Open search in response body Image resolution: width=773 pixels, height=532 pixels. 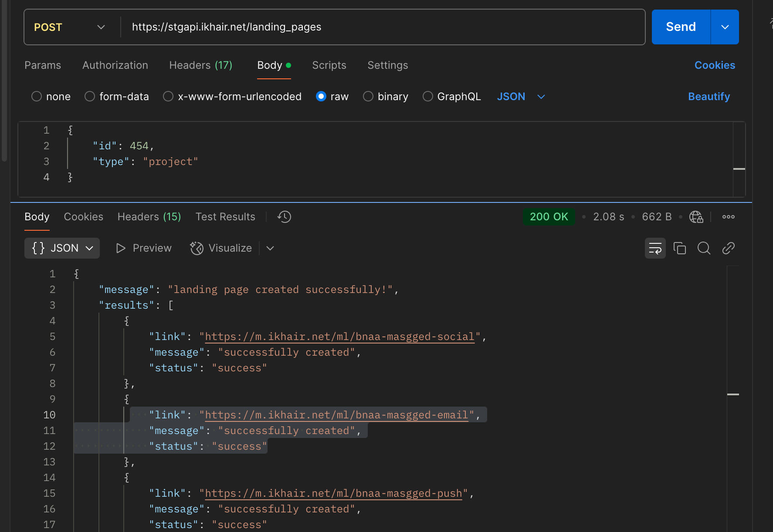[704, 248]
